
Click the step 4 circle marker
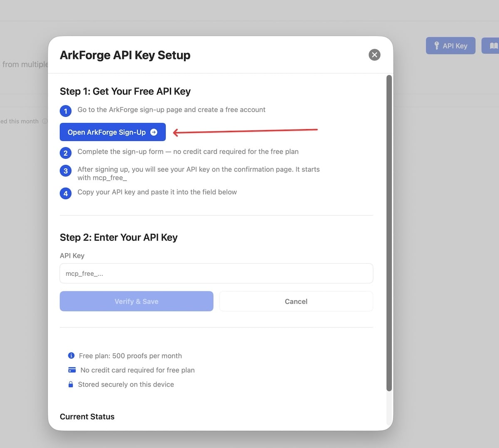click(65, 193)
